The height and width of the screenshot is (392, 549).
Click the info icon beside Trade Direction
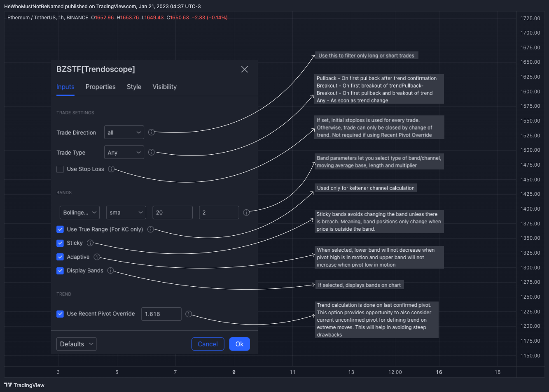[152, 132]
